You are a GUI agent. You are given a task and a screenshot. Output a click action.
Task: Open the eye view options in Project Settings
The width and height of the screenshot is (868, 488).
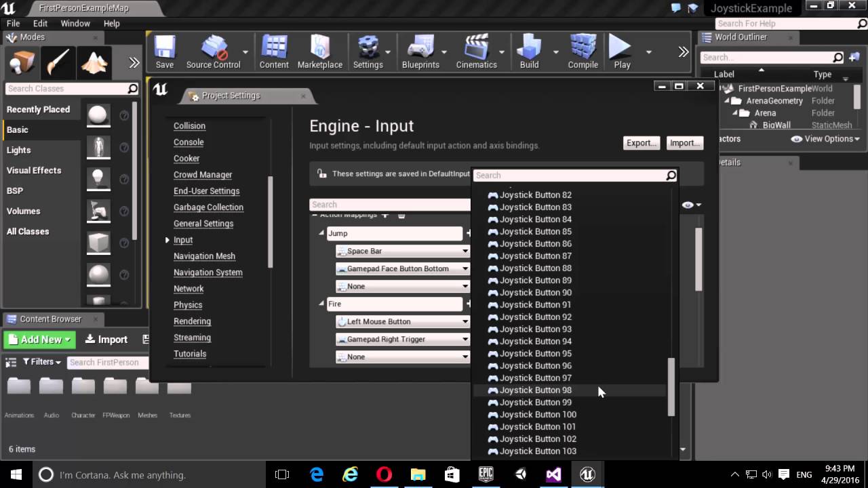click(691, 205)
